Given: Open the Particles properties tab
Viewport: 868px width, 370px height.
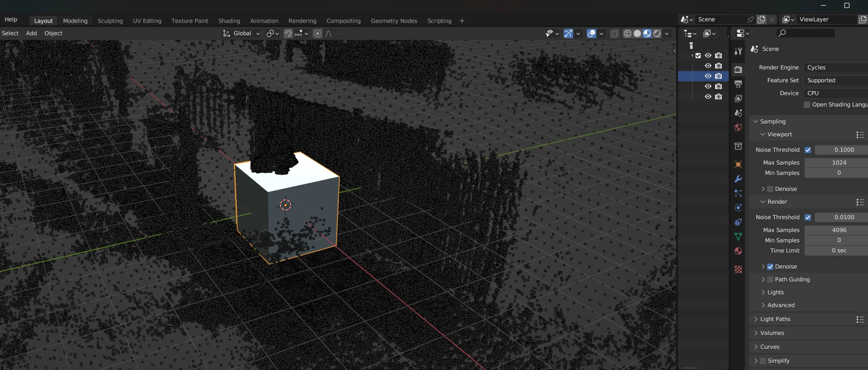Looking at the screenshot, I should (x=738, y=193).
